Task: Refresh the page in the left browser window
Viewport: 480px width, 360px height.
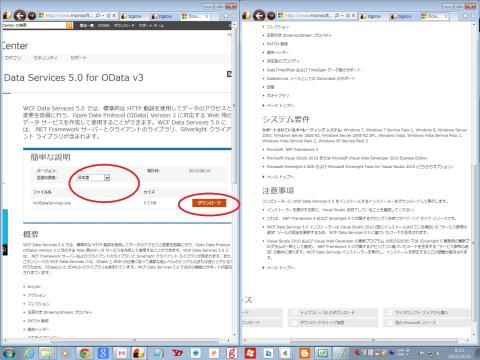Action: coord(109,15)
